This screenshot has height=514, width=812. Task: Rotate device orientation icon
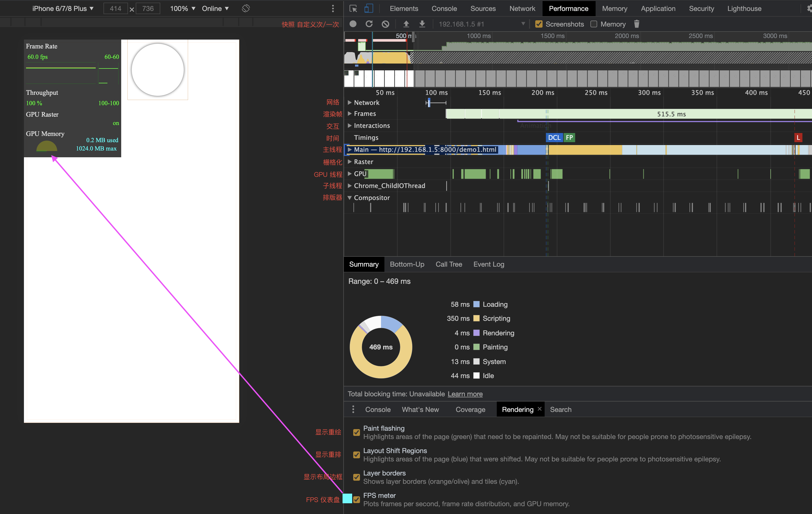(246, 8)
